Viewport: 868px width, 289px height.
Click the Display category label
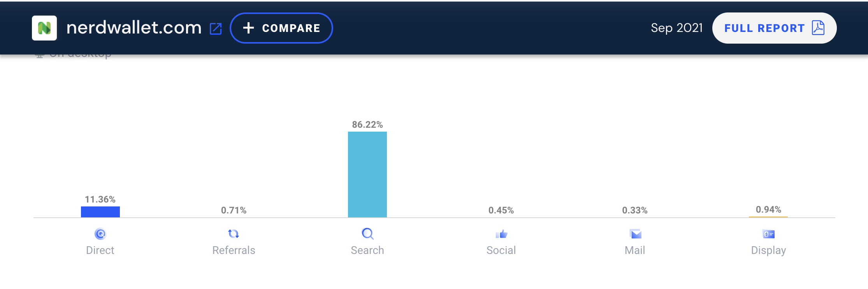pyautogui.click(x=768, y=250)
